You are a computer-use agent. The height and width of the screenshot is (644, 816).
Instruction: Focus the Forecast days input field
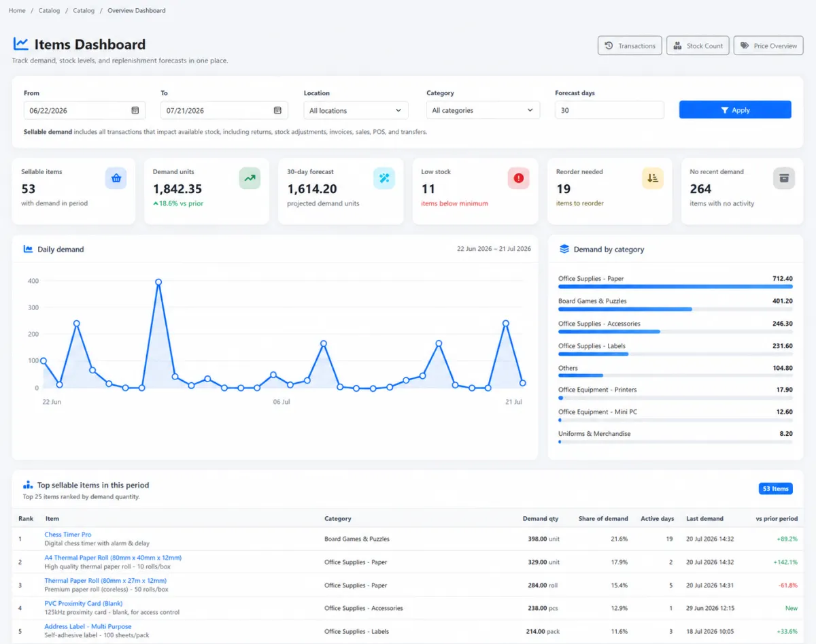click(x=609, y=110)
